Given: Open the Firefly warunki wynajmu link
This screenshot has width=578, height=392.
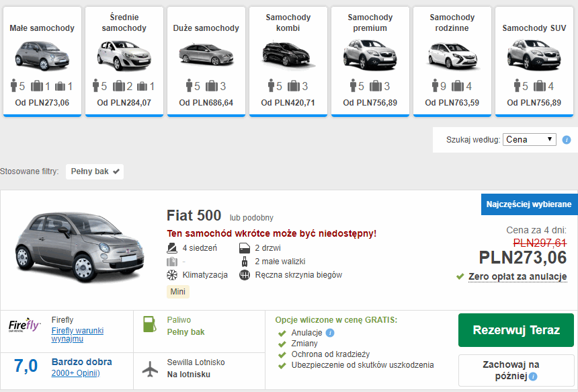Looking at the screenshot, I should (x=77, y=334).
